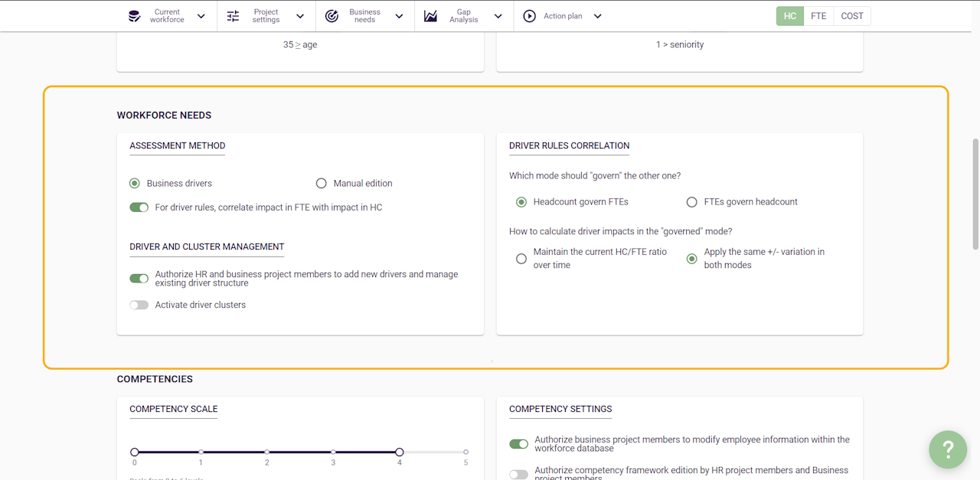980x480 pixels.
Task: Disable authorization to add new drivers
Action: [x=139, y=279]
